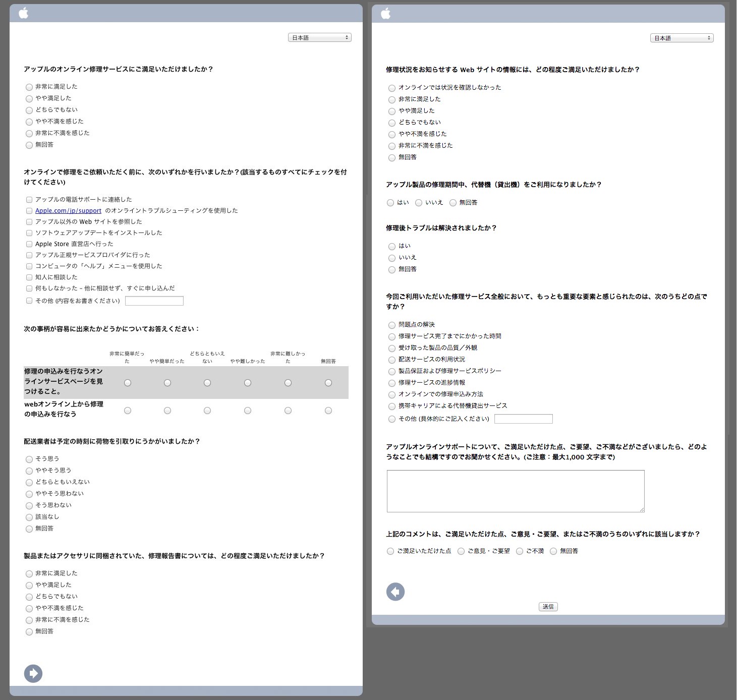737x700 pixels.
Task: Click the その他 (具体的にご記入ください) text field
Action: [524, 419]
